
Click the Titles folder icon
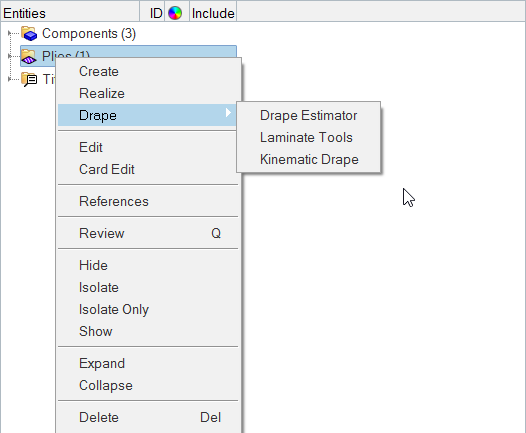tap(29, 79)
